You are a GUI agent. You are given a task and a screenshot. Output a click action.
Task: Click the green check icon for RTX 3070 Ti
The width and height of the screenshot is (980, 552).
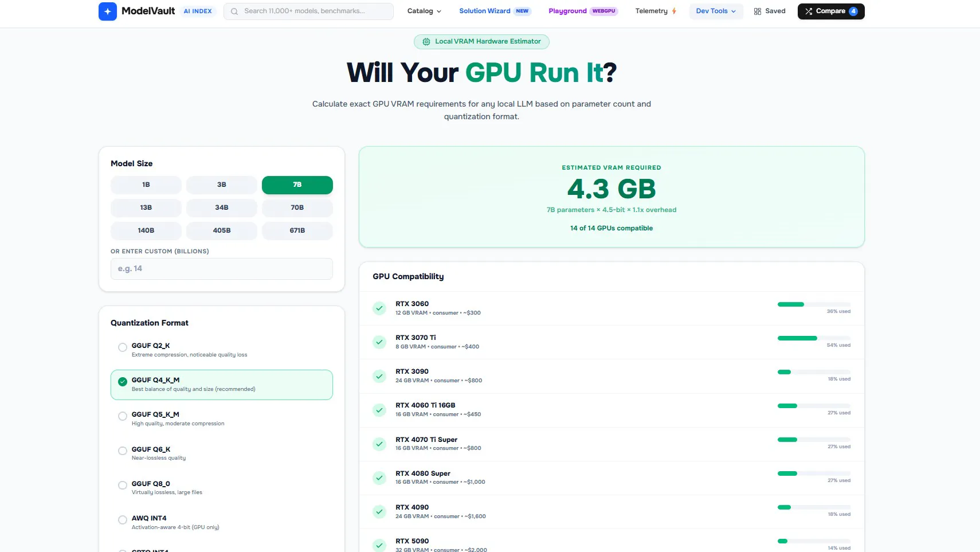[379, 342]
